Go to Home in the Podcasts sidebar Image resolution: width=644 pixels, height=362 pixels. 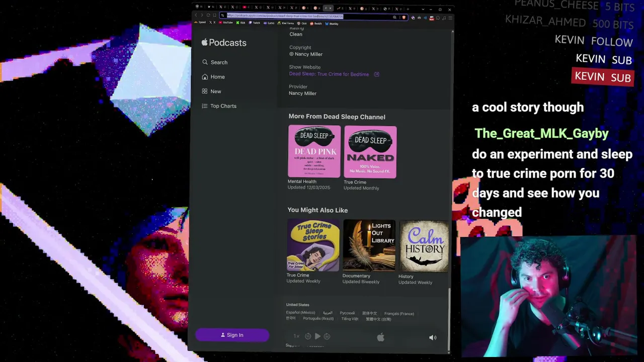coord(214,77)
